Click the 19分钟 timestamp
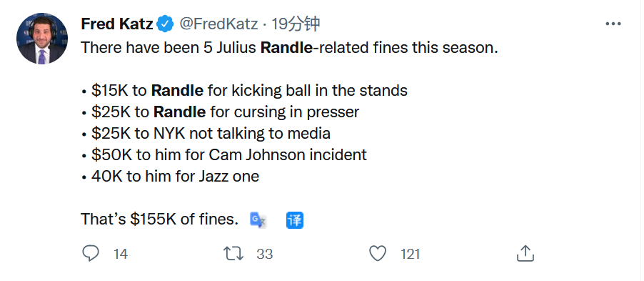644x281 pixels. point(296,24)
